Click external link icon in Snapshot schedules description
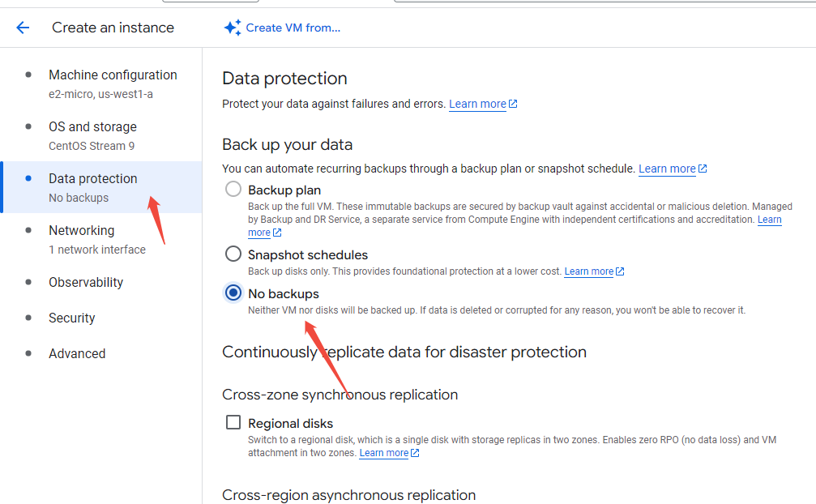This screenshot has width=816, height=504. 620,271
